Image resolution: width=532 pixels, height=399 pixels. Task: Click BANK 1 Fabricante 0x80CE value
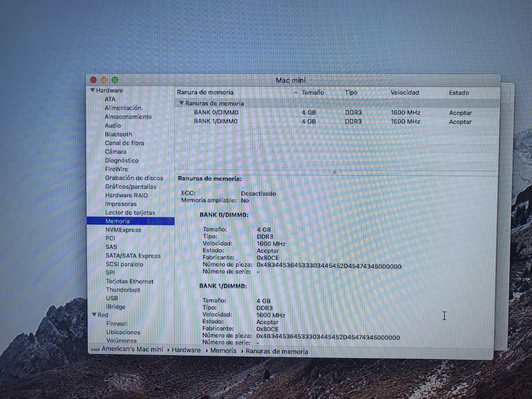click(267, 329)
